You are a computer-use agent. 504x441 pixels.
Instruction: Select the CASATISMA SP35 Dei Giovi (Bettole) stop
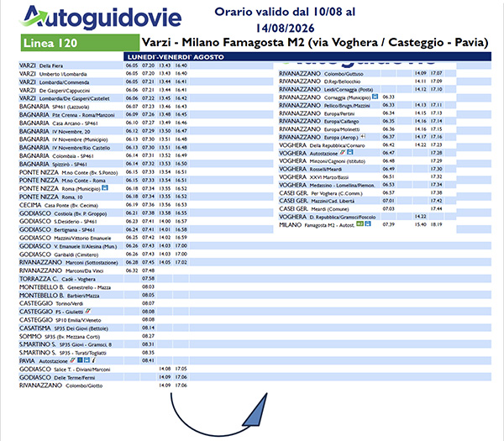64,328
